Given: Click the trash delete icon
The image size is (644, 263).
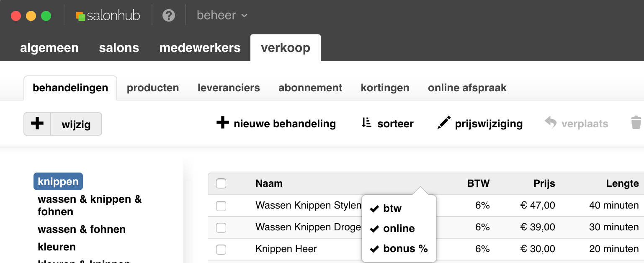Looking at the screenshot, I should [x=636, y=123].
